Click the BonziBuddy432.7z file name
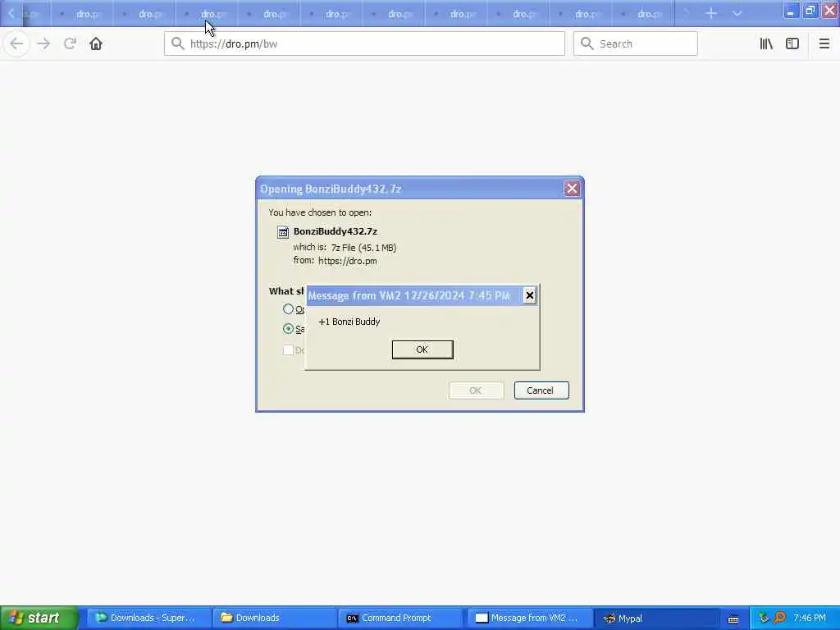840x630 pixels. (336, 231)
